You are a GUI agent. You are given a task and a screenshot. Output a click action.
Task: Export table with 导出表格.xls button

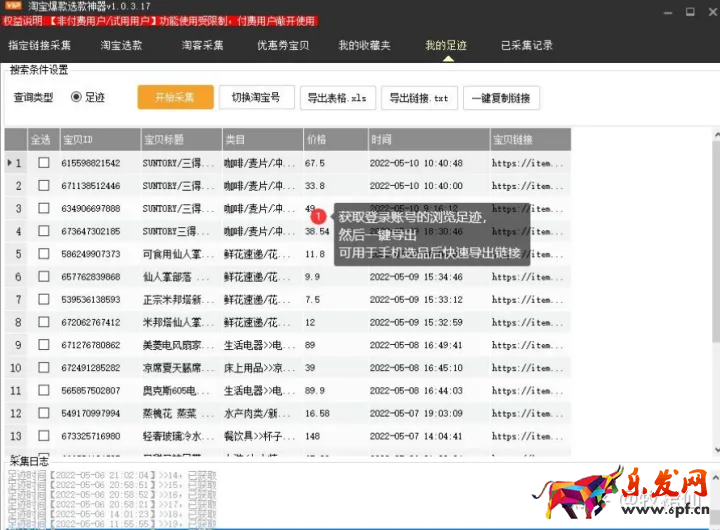[x=336, y=98]
